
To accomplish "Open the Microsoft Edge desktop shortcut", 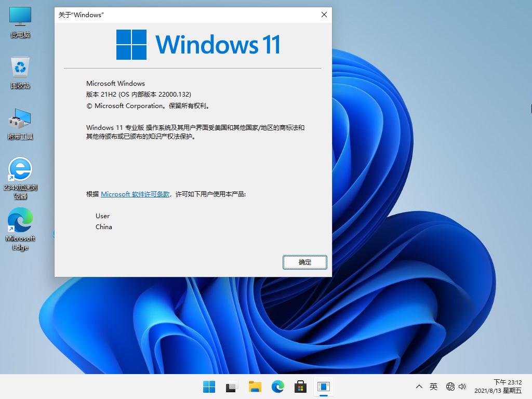I will pos(20,229).
